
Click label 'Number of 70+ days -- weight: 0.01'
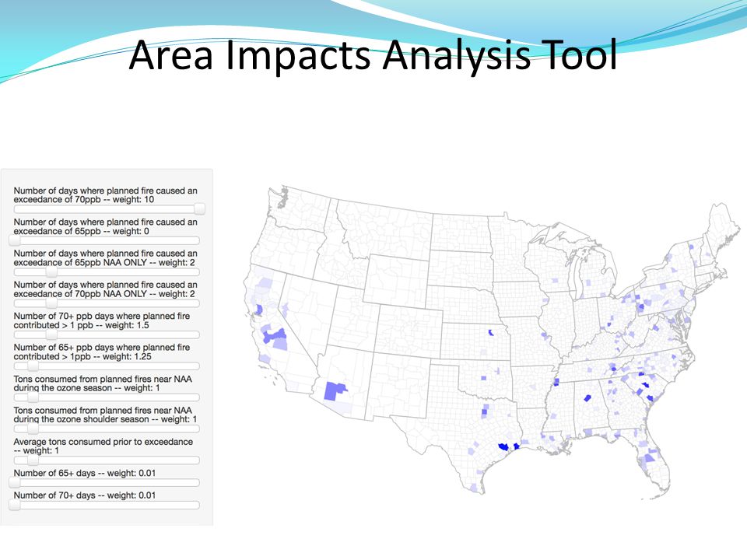[85, 495]
